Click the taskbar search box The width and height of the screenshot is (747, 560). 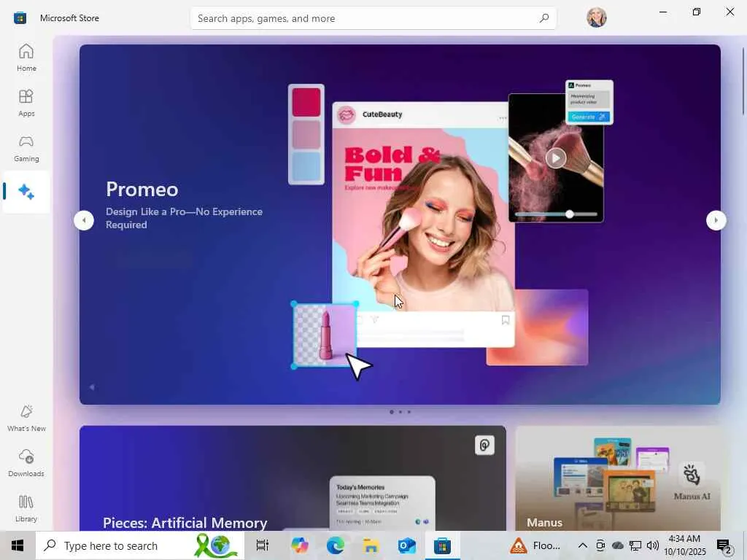click(140, 545)
